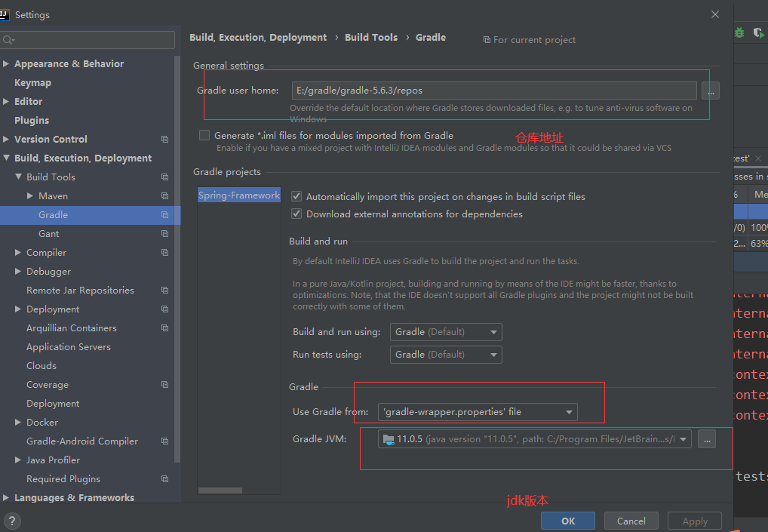The width and height of the screenshot is (768, 532).
Task: Expand the Docker node
Action: (18, 423)
